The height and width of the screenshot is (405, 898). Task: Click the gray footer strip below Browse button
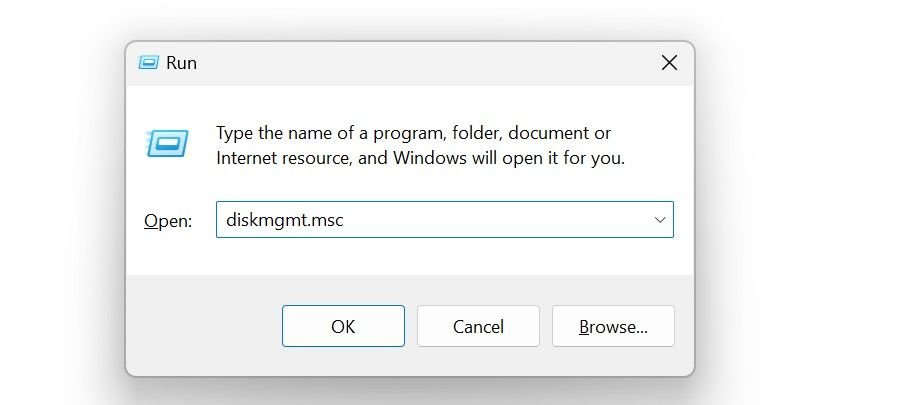(614, 362)
